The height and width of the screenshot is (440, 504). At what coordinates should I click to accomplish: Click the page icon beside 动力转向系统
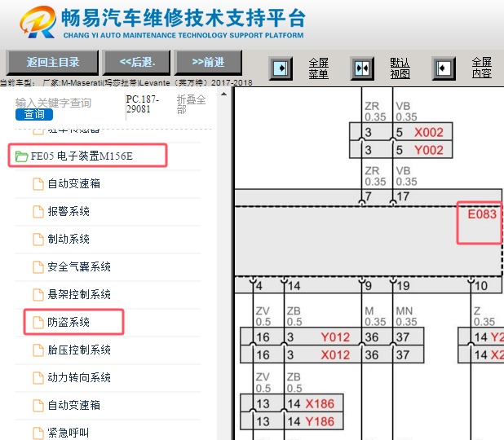[38, 378]
